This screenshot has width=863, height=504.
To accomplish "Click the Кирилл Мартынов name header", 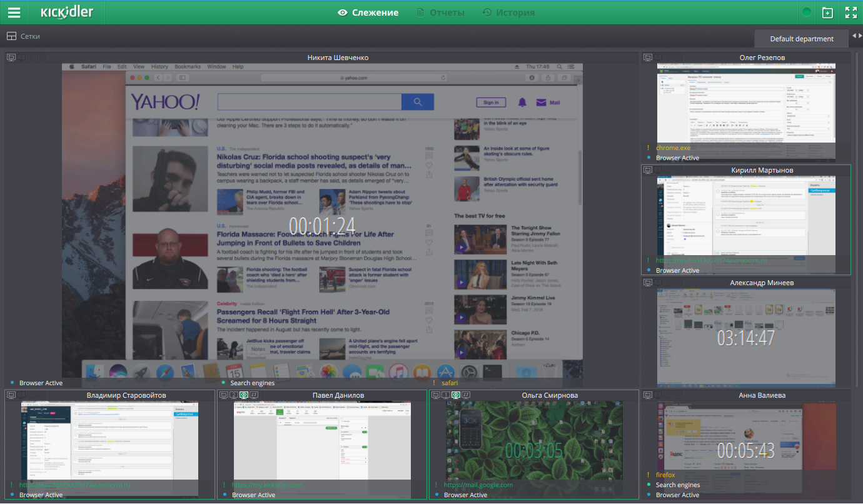I will coord(762,170).
